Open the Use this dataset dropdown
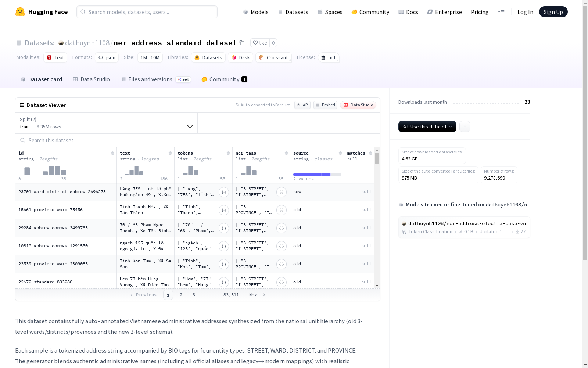Screen dimensions: 588x368 tap(427, 127)
